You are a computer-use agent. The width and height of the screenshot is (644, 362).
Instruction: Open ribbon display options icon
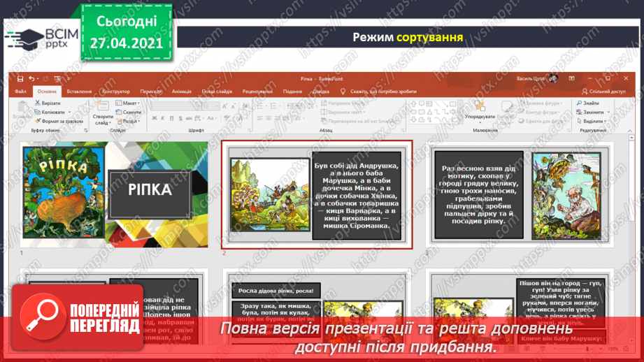coord(572,78)
